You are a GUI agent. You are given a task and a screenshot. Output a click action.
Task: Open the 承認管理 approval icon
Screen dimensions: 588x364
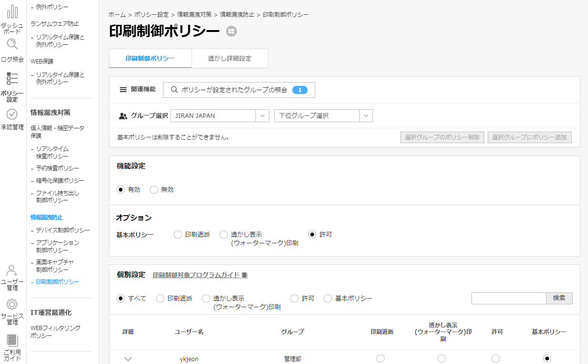(x=12, y=114)
